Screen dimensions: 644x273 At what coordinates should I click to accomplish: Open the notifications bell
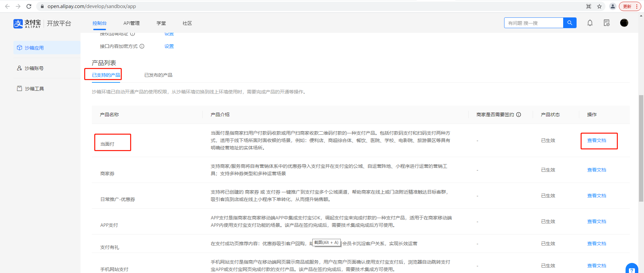pos(590,23)
